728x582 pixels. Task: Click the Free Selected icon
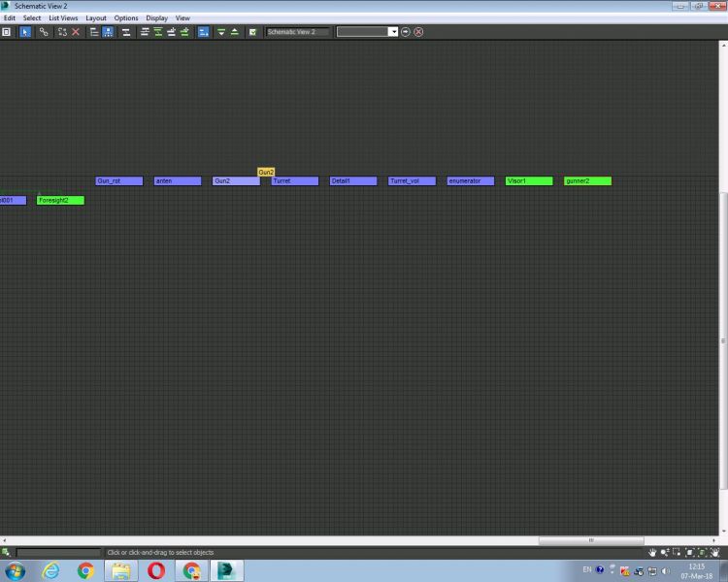(184, 32)
